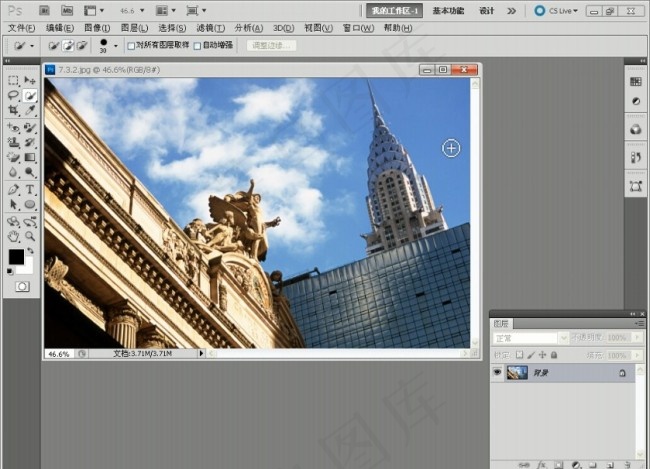Reset default foreground and background colors

(x=10, y=272)
